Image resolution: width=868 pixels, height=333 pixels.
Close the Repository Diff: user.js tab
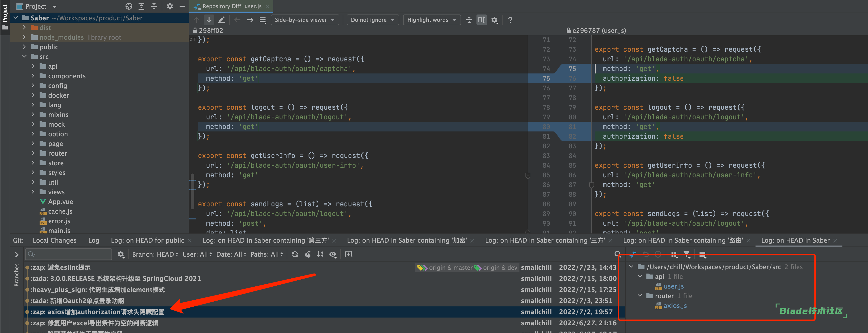(x=267, y=6)
